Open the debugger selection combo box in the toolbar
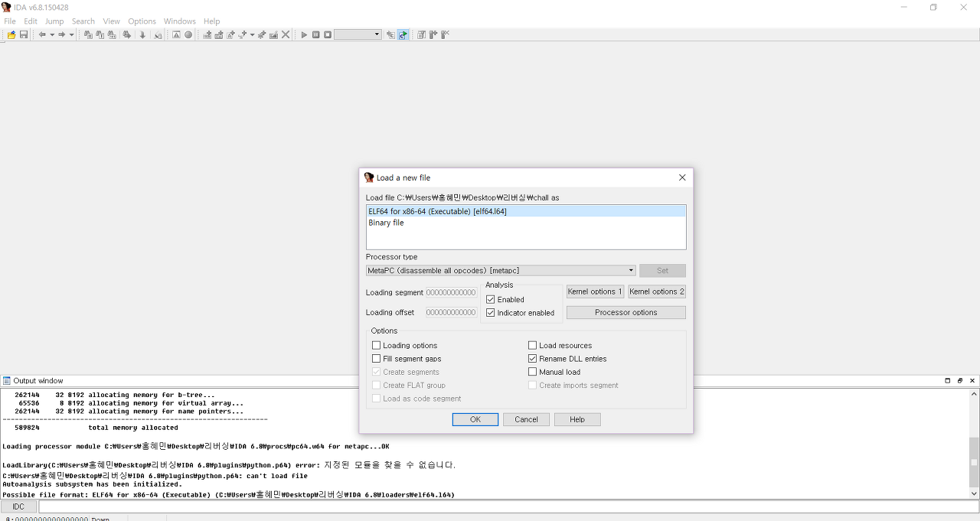This screenshot has width=980, height=521. 358,34
